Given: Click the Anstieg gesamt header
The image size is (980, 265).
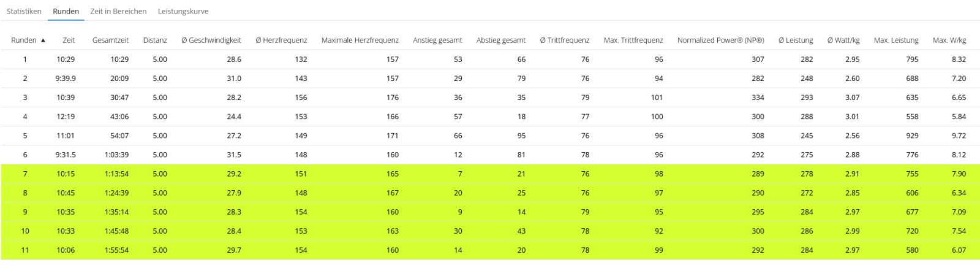Looking at the screenshot, I should (x=437, y=40).
